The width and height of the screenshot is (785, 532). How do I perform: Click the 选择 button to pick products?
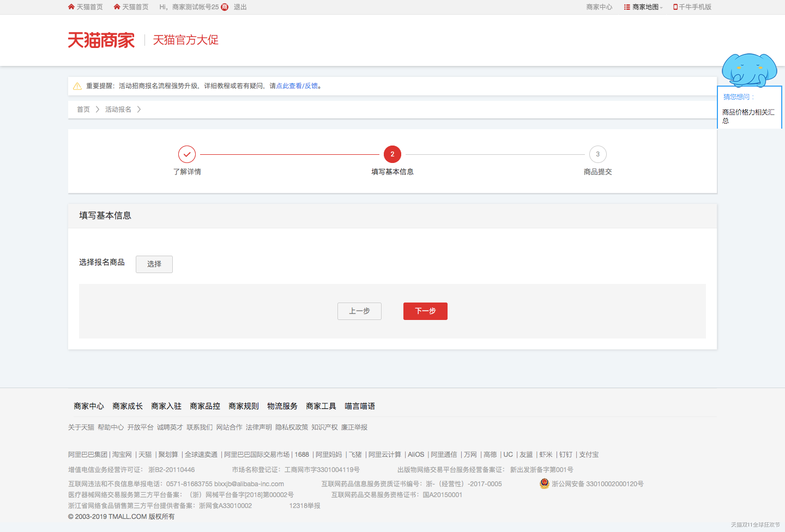(154, 264)
